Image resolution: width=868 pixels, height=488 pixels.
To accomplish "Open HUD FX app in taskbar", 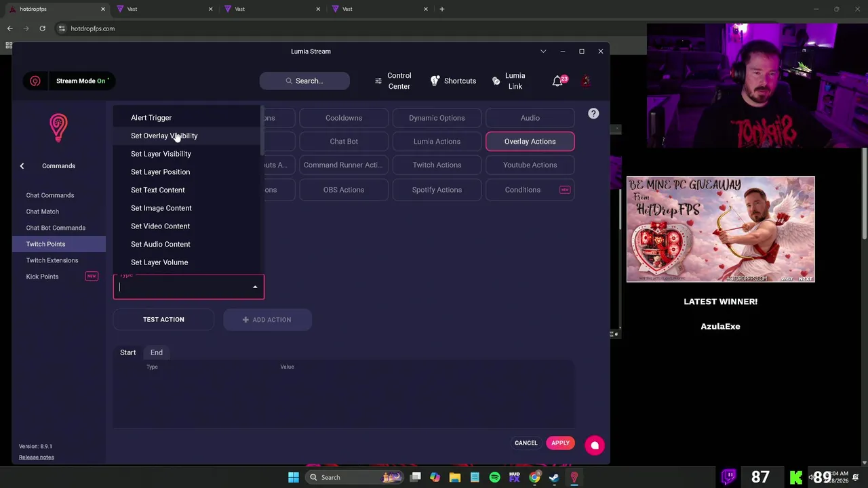I will [x=515, y=477].
